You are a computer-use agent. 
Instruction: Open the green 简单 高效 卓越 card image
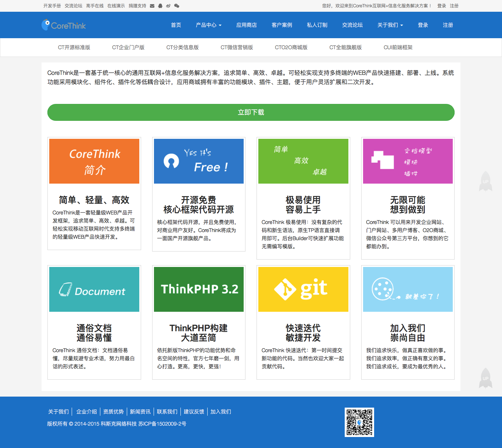[303, 161]
